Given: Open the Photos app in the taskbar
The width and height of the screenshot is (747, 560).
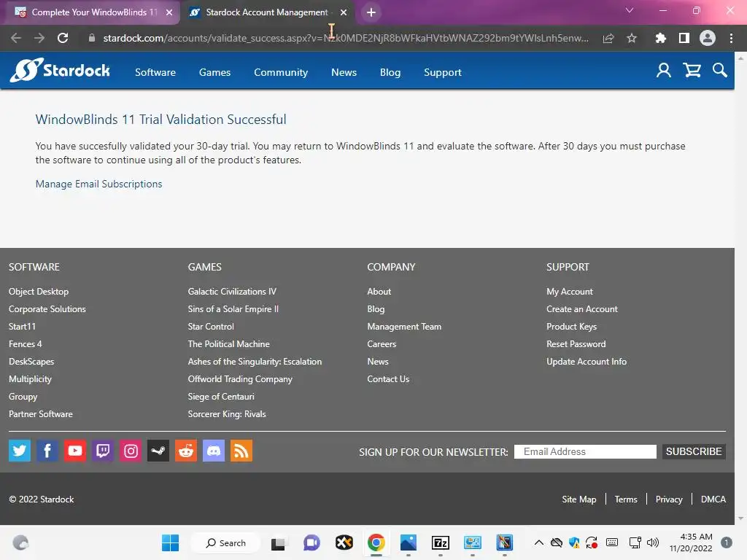Looking at the screenshot, I should [409, 542].
